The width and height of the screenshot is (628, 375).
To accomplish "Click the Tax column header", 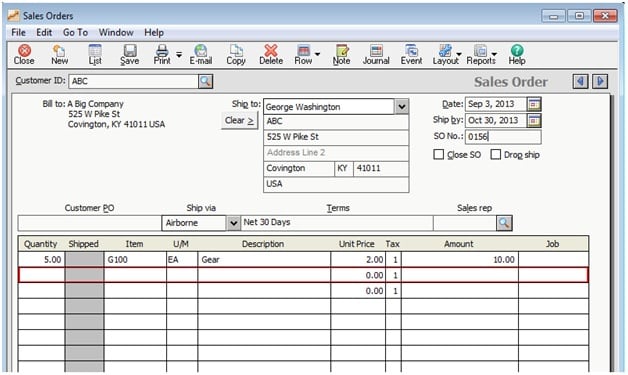I will click(392, 244).
